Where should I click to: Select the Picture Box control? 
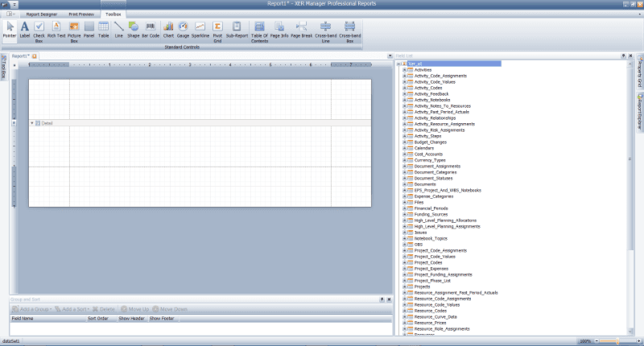(x=74, y=31)
